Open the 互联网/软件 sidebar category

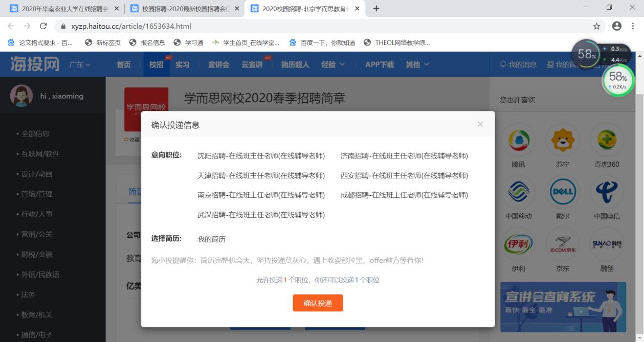(40, 154)
